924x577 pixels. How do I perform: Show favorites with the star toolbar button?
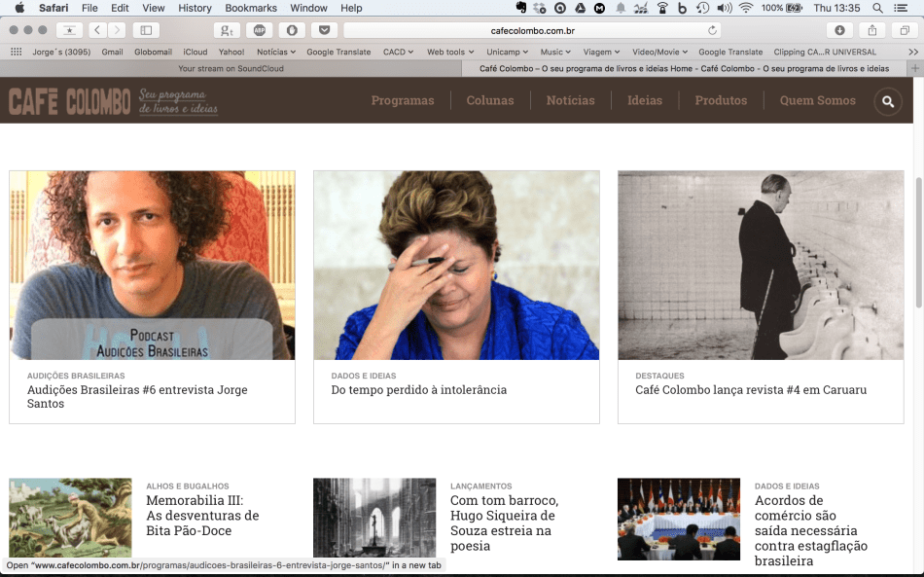point(68,29)
